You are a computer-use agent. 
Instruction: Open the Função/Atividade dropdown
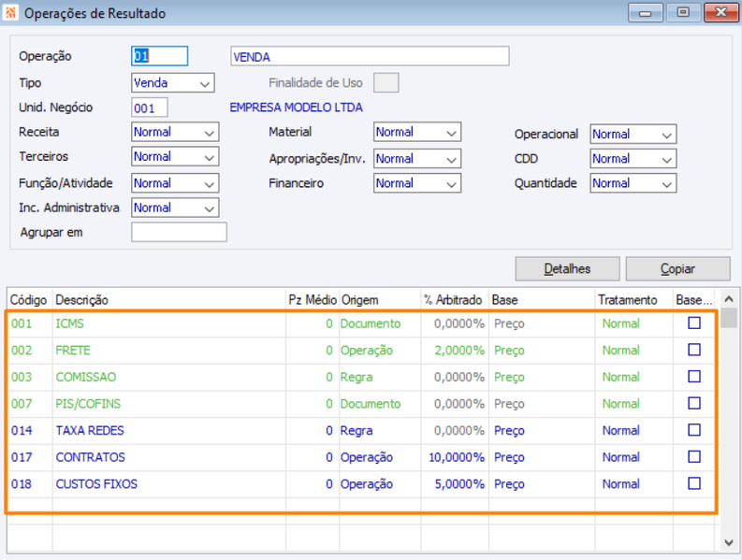[175, 183]
